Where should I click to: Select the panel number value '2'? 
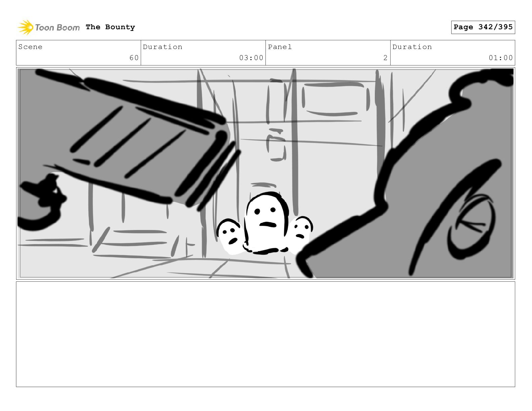[x=386, y=58]
